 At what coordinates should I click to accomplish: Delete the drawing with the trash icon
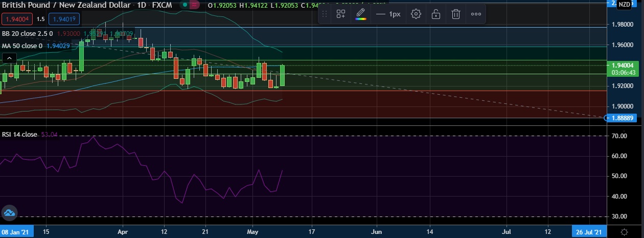pyautogui.click(x=455, y=14)
